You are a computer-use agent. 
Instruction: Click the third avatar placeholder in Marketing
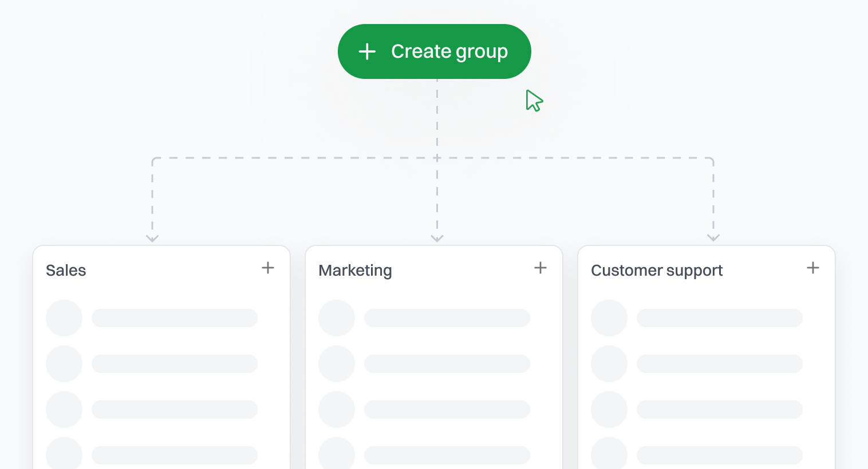tap(337, 410)
